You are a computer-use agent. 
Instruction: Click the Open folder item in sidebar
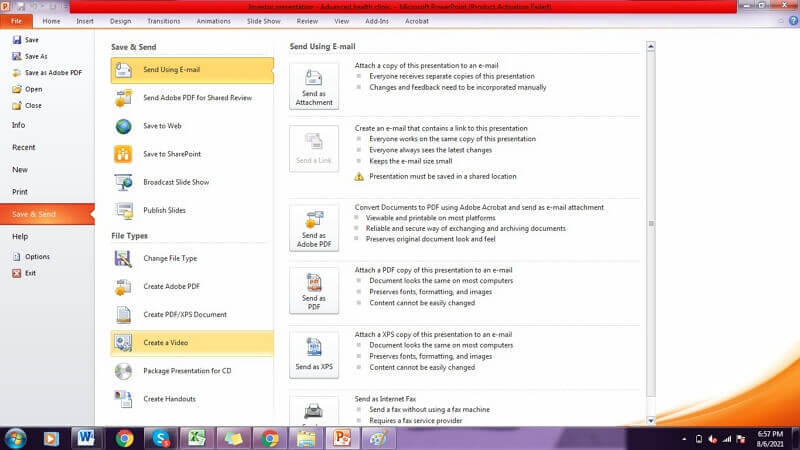click(28, 89)
